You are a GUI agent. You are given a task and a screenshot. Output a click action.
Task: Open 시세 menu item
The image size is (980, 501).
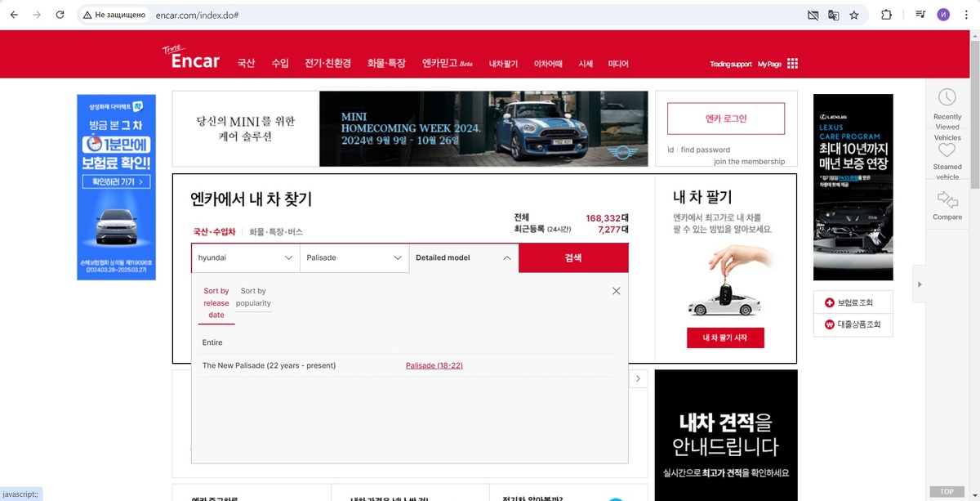click(586, 64)
